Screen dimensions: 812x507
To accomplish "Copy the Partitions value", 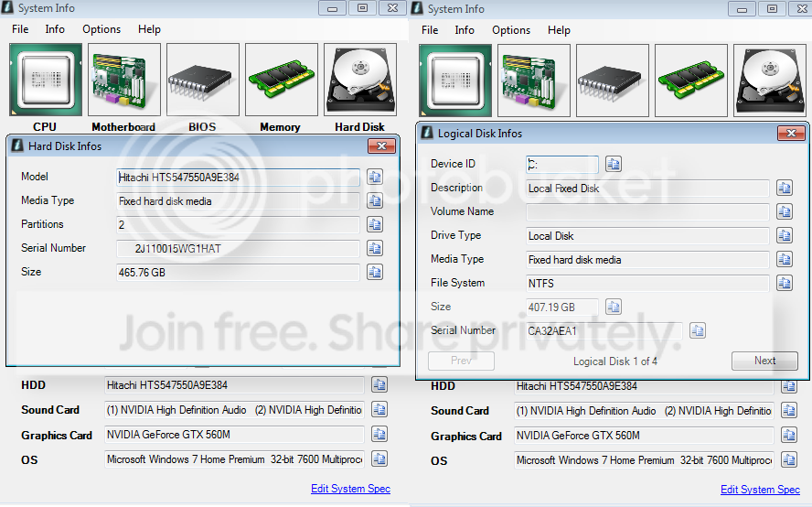I will click(375, 224).
